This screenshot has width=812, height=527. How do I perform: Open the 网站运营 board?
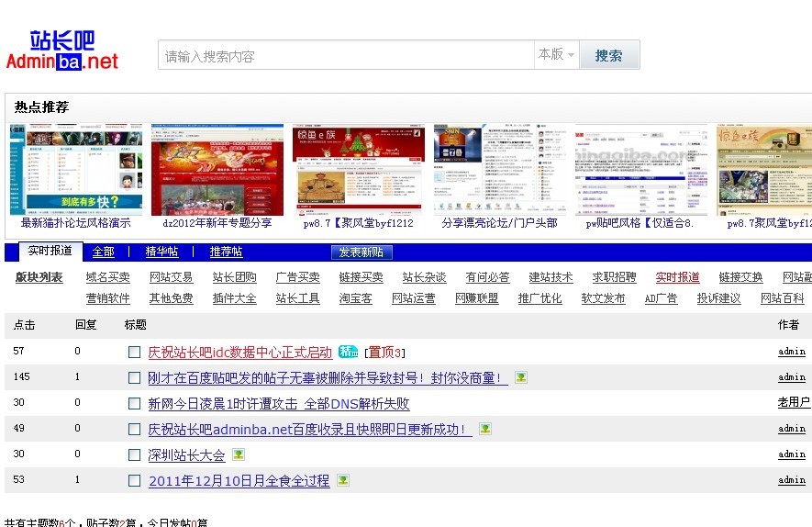click(413, 298)
